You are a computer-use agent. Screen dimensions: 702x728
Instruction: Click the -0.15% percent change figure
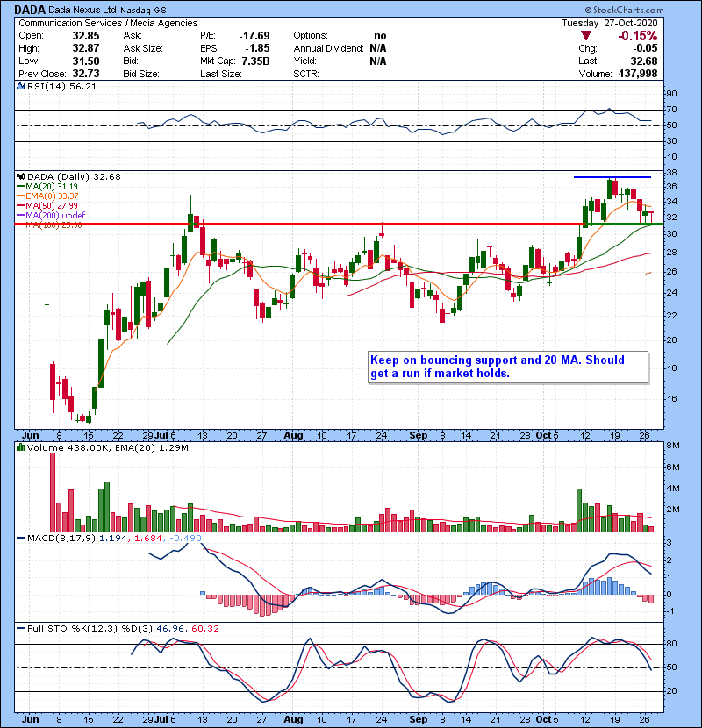[x=637, y=36]
